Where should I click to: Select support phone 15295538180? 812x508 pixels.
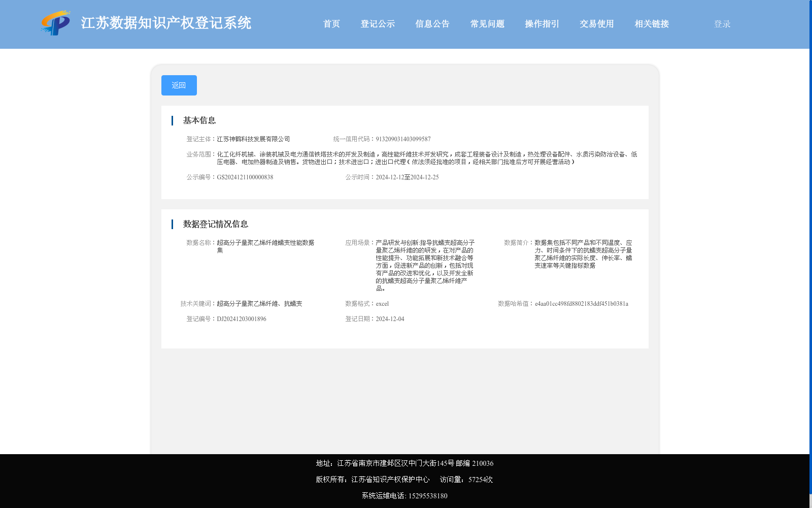428,496
